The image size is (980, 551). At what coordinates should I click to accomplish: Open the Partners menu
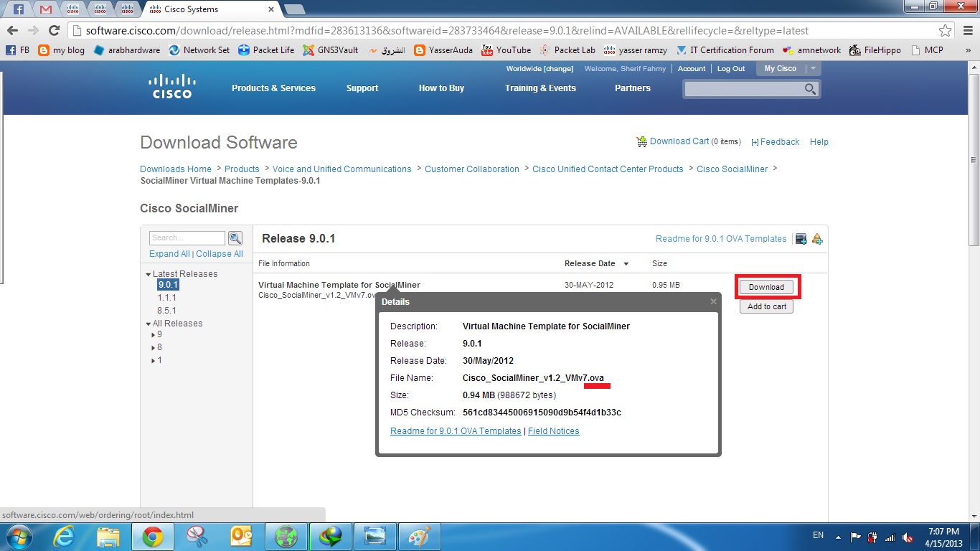pyautogui.click(x=633, y=88)
